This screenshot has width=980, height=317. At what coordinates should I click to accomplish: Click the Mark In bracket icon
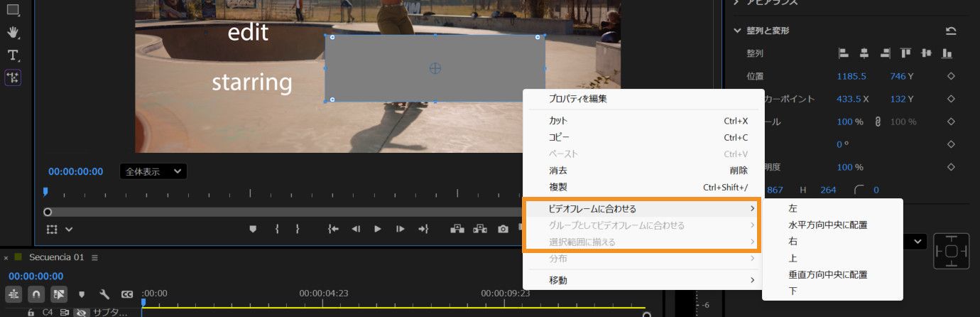[x=276, y=229]
